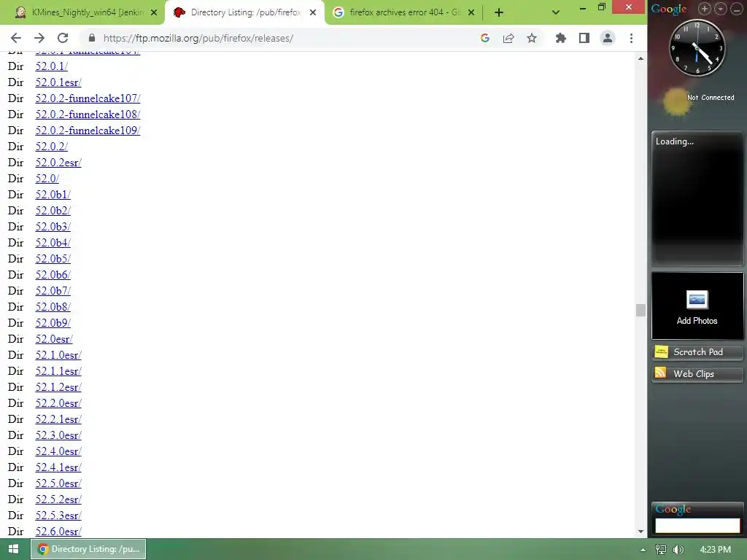Open Google sidebar options menu arrow
Viewport: 747px width, 560px height.
coord(720,8)
